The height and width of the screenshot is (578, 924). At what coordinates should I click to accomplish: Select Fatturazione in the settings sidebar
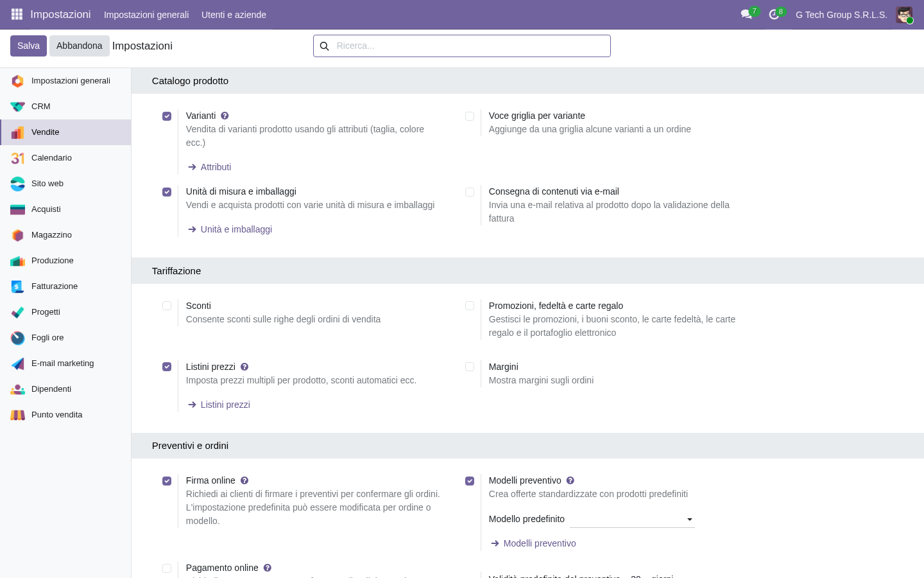coord(65,286)
